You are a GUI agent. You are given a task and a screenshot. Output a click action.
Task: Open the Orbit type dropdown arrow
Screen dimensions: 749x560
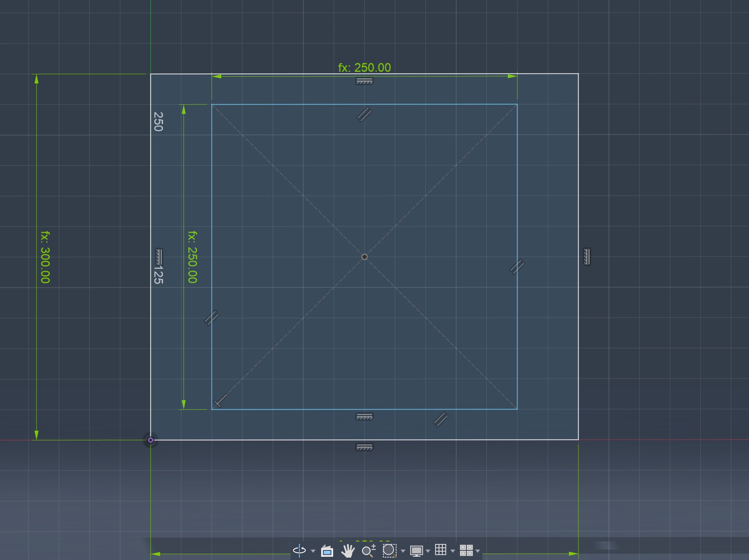click(x=313, y=551)
